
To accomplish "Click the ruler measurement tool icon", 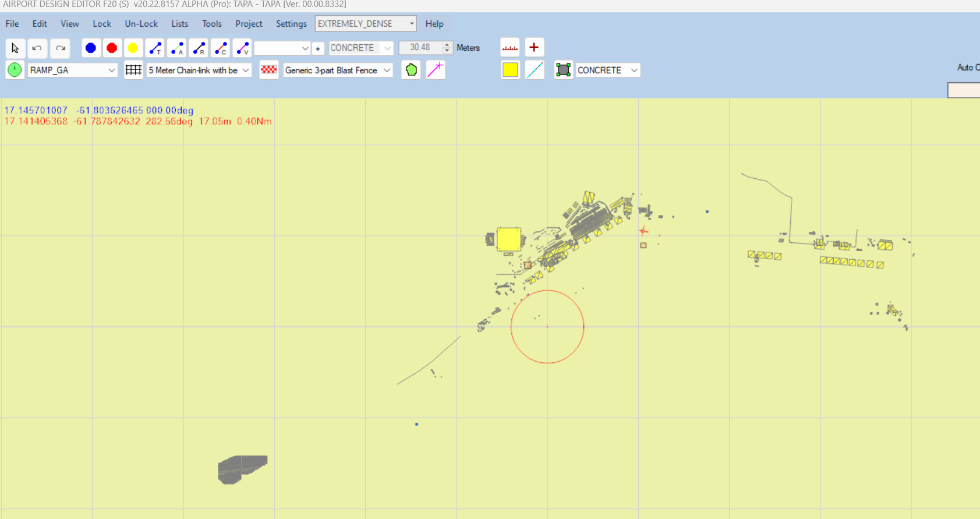I will pyautogui.click(x=510, y=48).
